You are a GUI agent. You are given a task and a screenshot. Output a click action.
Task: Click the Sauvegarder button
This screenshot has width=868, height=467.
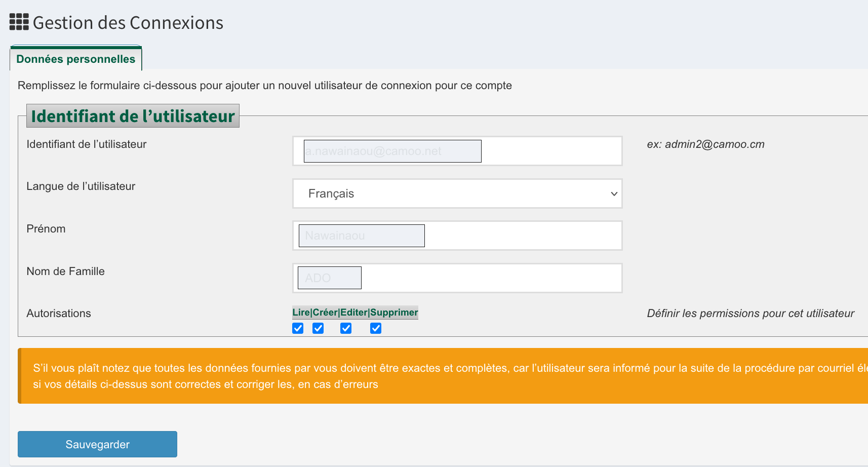pyautogui.click(x=97, y=444)
